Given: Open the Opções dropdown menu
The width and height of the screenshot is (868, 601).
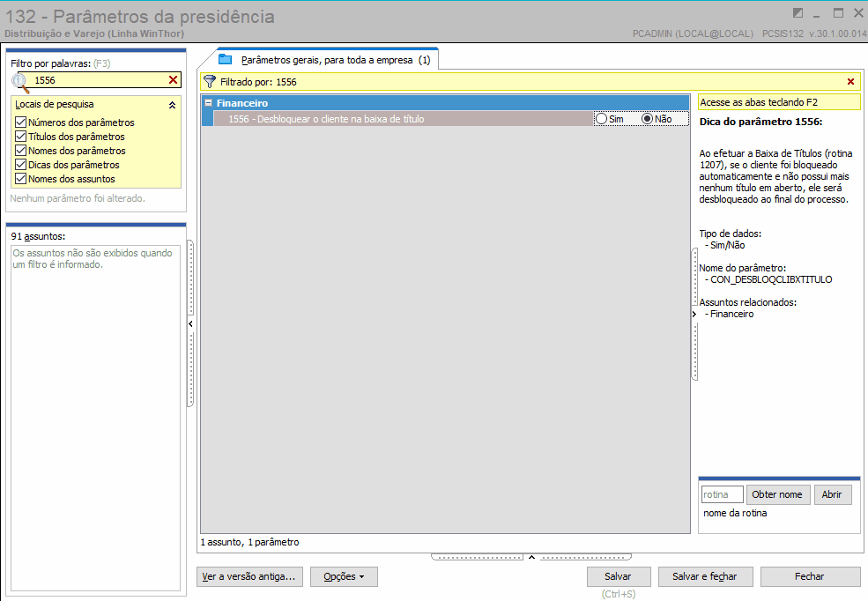Looking at the screenshot, I should [344, 577].
